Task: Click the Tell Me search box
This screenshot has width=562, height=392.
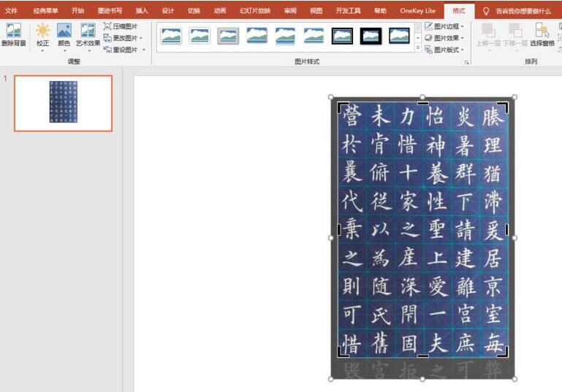Action: (517, 12)
